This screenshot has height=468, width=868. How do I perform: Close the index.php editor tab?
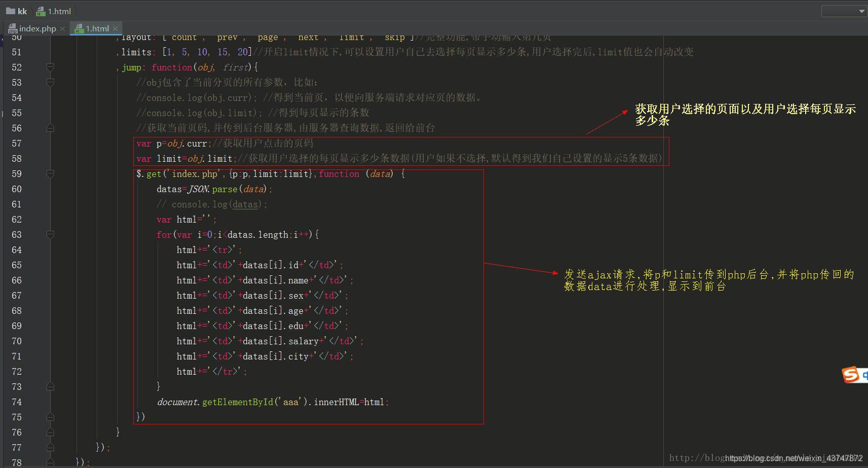click(63, 29)
